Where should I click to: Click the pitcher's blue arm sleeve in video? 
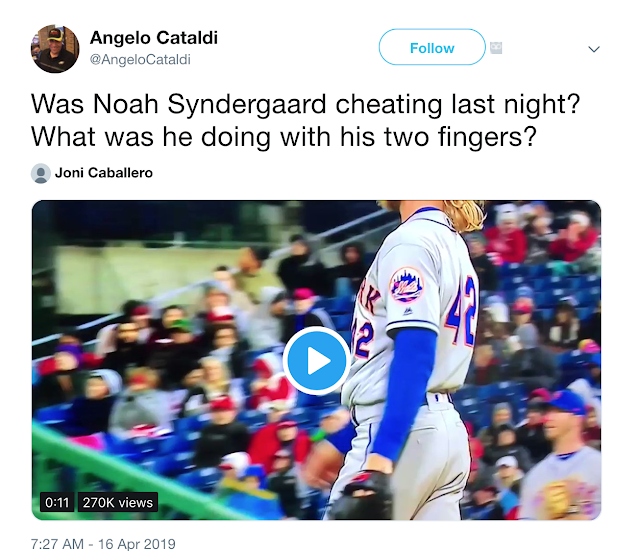pos(404,394)
